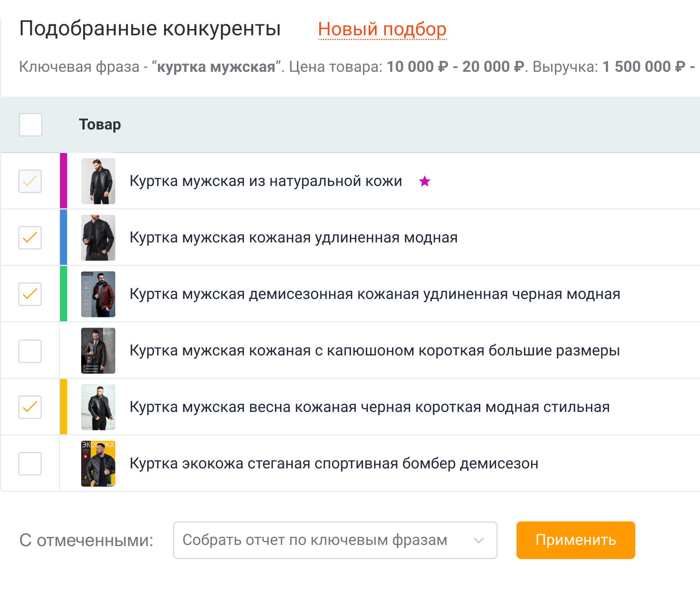Click the pink star icon next to the first product
This screenshot has height=592, width=700.
click(425, 181)
